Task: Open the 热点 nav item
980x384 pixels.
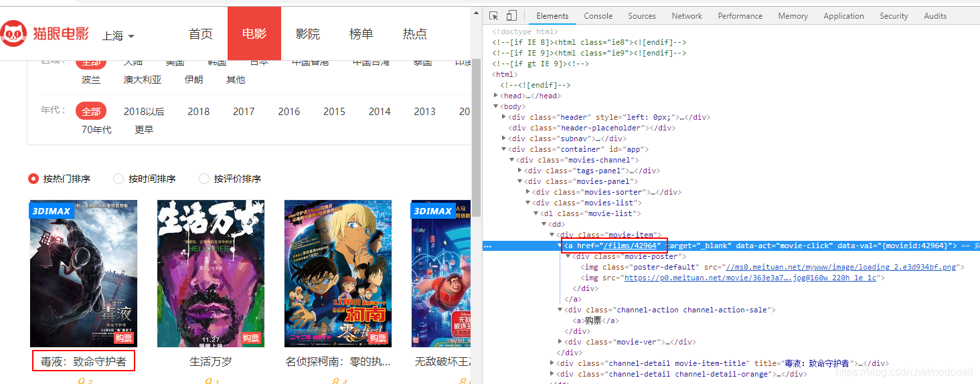Action: 415,33
